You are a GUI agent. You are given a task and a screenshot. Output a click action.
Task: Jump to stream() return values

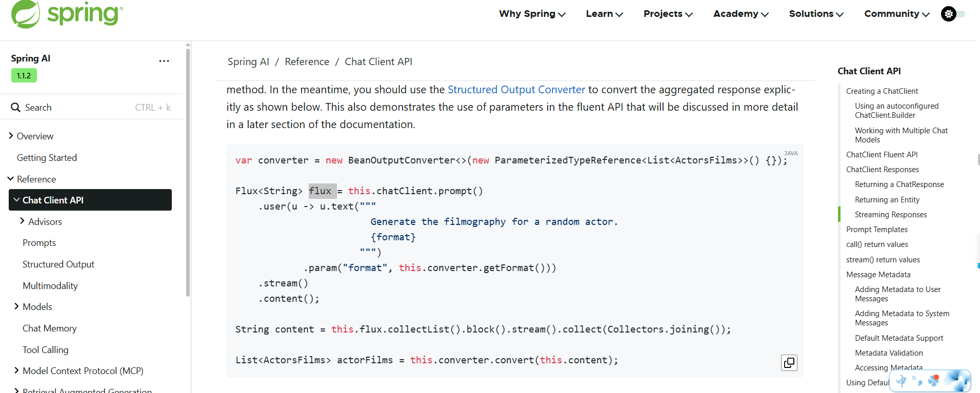tap(883, 260)
